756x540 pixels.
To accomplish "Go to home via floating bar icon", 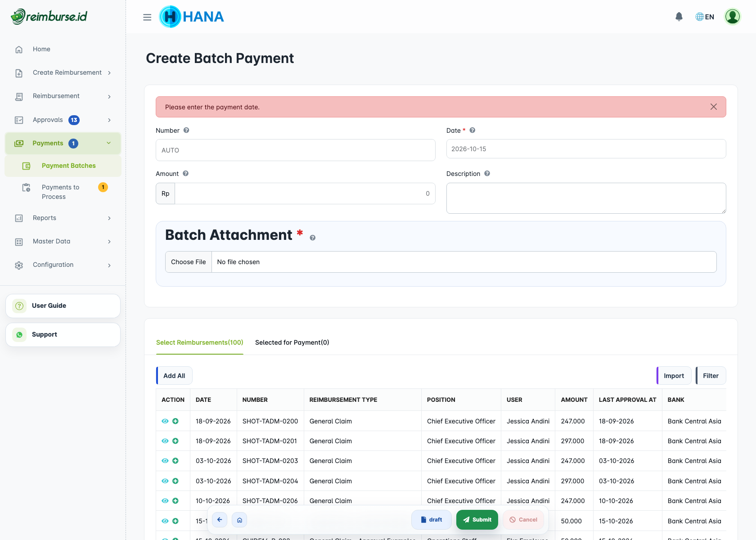I will point(239,520).
